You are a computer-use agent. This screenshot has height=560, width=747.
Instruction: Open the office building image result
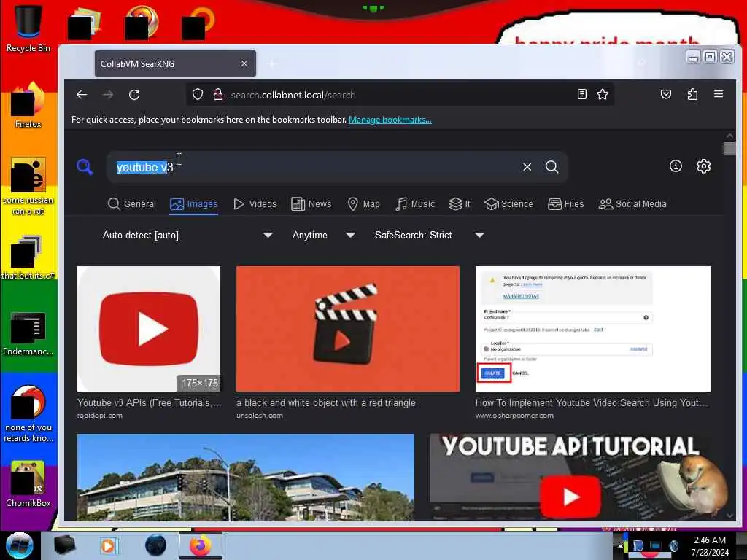coord(246,477)
